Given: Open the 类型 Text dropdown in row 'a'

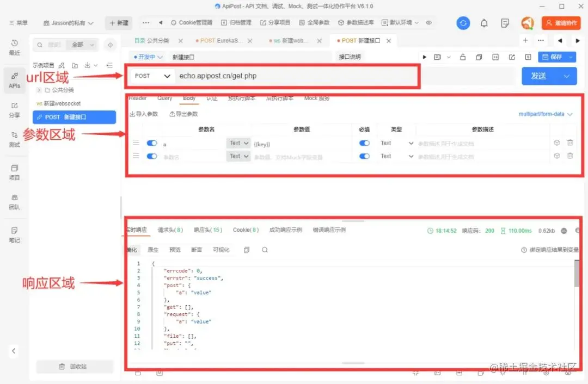Looking at the screenshot, I should (x=397, y=143).
